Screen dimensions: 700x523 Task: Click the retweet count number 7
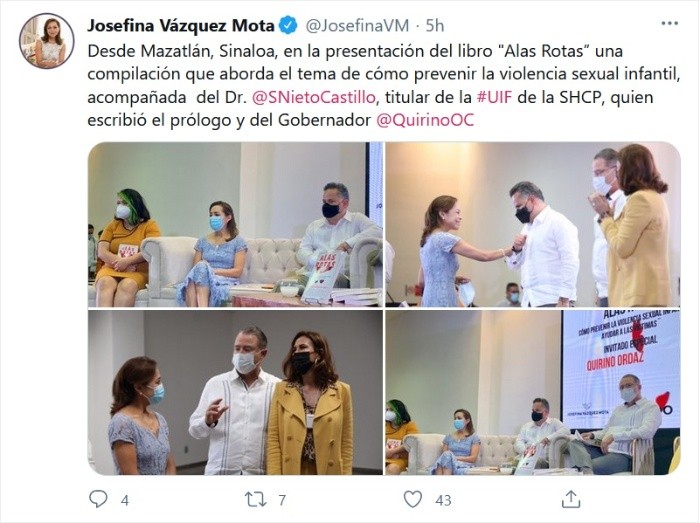point(282,501)
